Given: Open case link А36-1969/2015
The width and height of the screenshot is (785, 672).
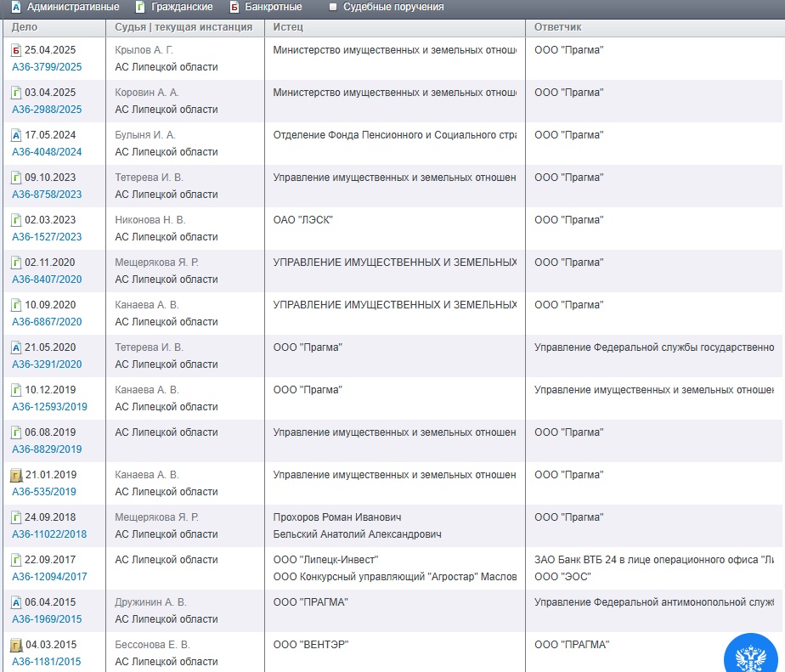Looking at the screenshot, I should click(47, 619).
